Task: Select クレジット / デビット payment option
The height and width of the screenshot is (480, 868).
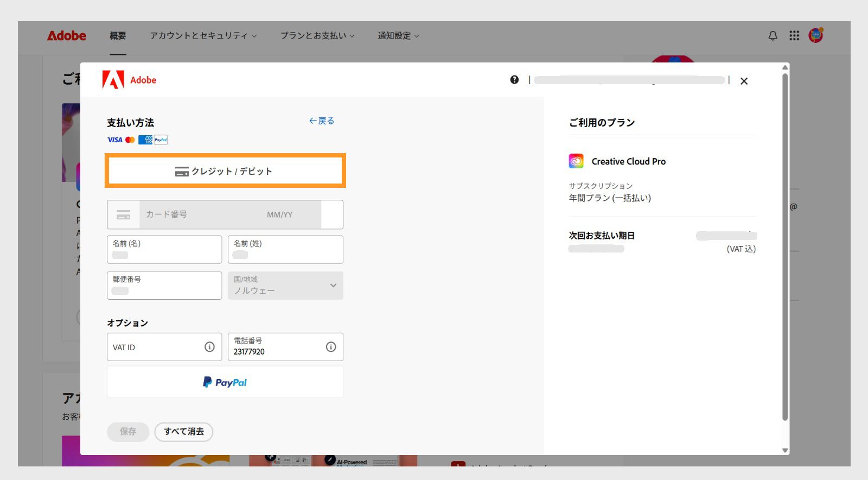Action: click(225, 171)
